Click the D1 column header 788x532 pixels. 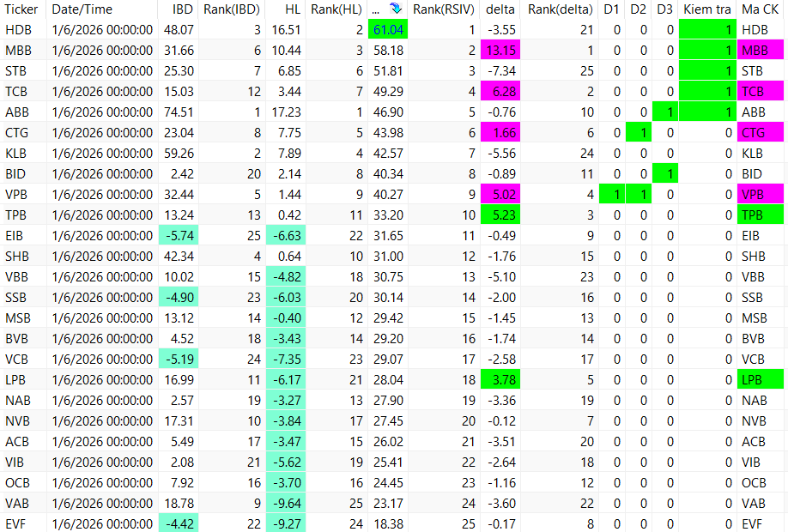612,9
